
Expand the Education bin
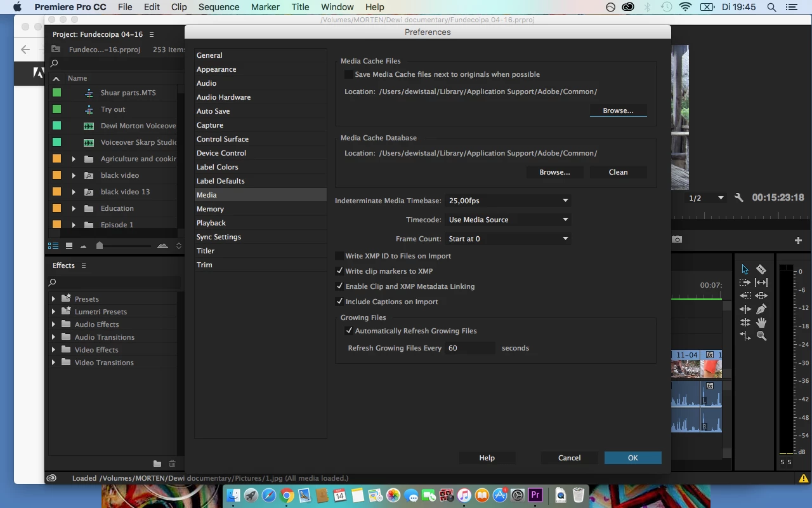click(74, 208)
